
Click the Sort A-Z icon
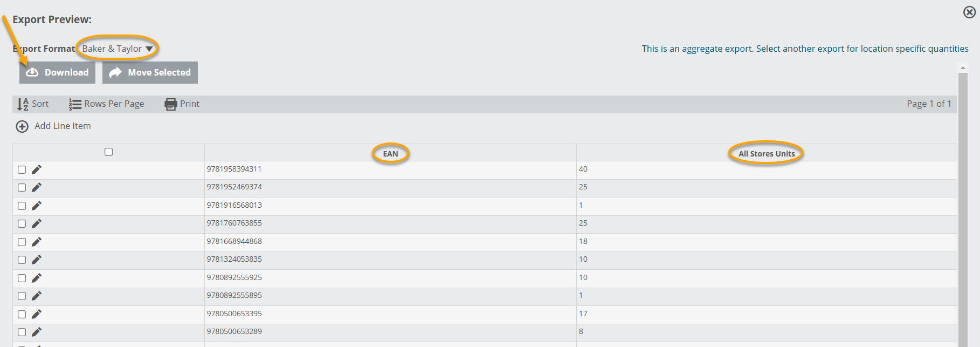(23, 104)
